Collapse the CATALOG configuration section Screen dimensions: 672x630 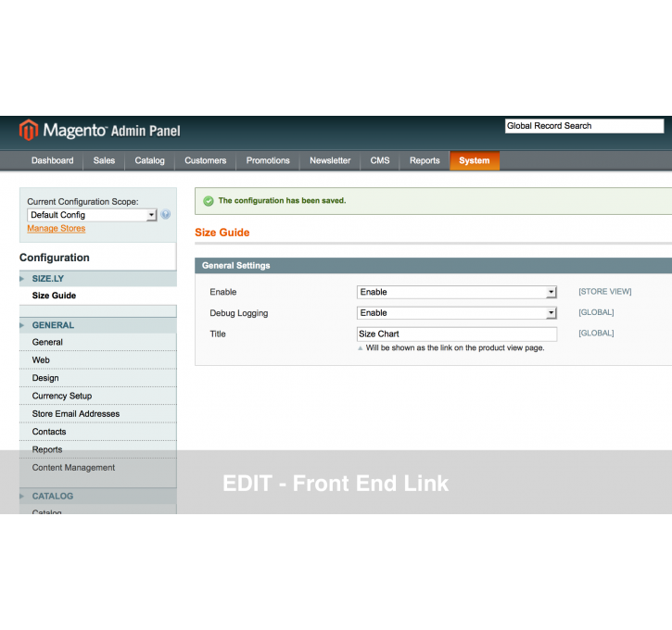pos(97,496)
